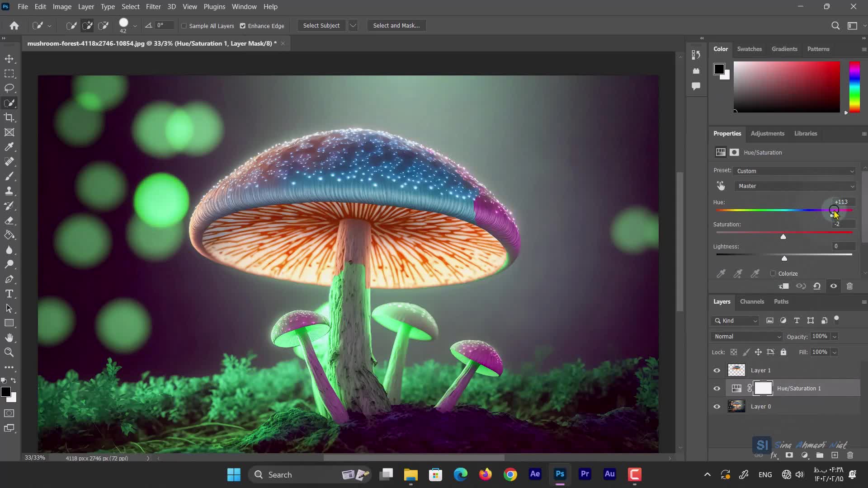868x488 pixels.
Task: Click the Select Subject button
Action: point(321,26)
